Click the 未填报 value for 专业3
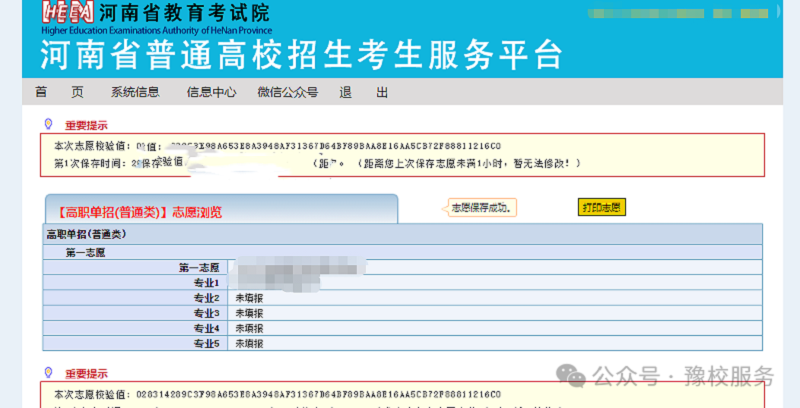800x408 pixels. [x=249, y=313]
